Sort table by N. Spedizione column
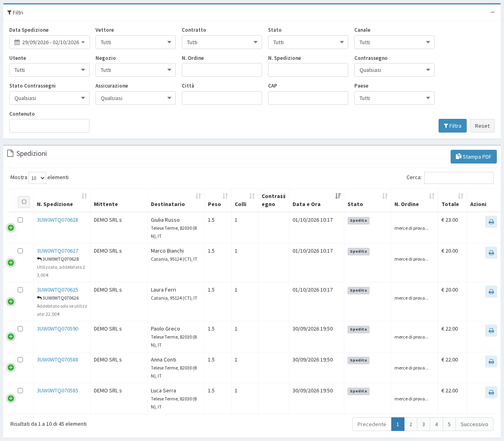The width and height of the screenshot is (504, 441). [x=62, y=200]
